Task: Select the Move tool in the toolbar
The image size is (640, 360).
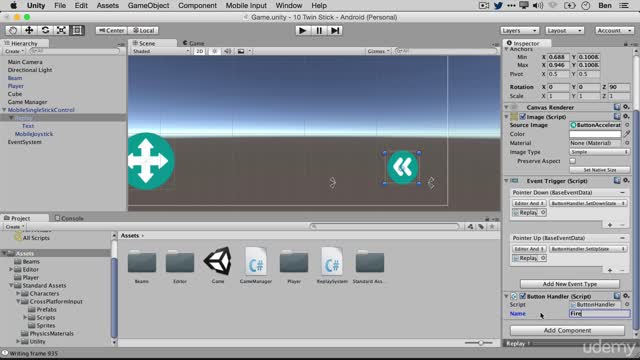Action: pos(29,31)
